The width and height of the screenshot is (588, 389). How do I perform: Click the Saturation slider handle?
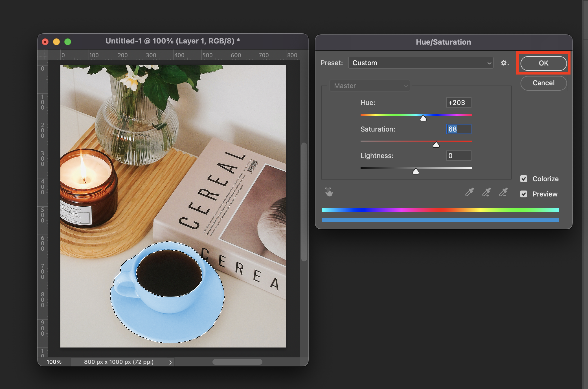[x=436, y=145]
